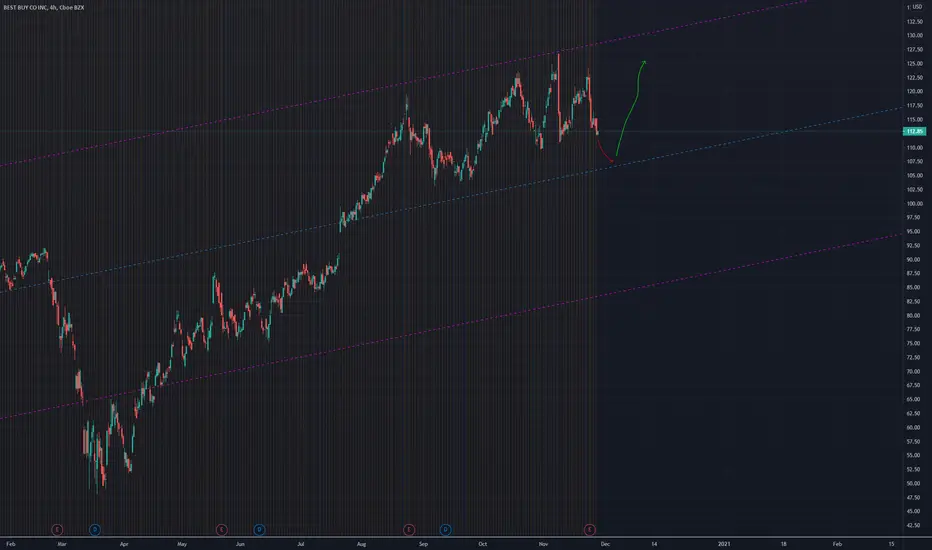Click the 90.00 price axis label
Screen dimensions: 932x550
[913, 259]
